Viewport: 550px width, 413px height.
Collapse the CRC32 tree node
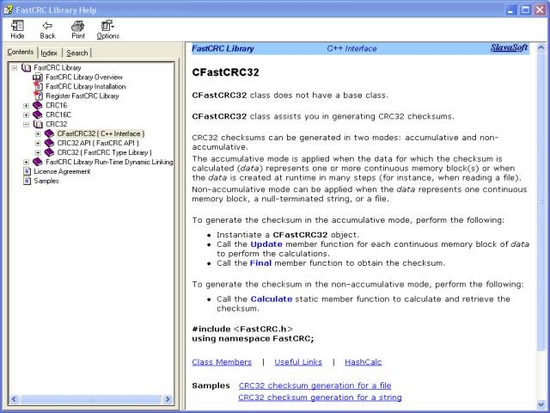(x=26, y=124)
